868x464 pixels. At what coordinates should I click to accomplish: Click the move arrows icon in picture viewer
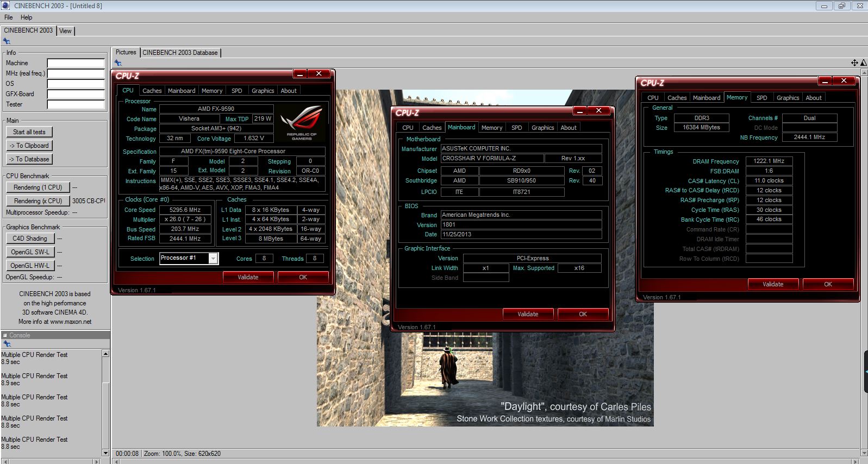[854, 63]
